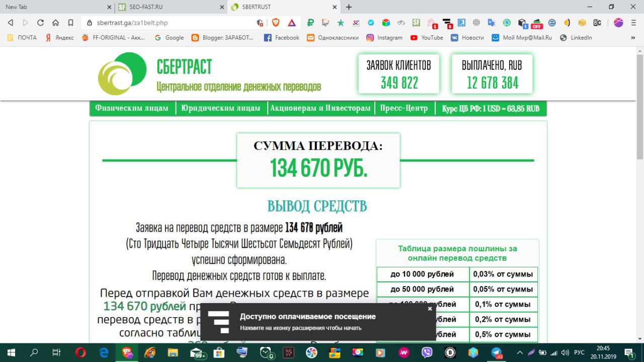Screen dimensions: 644x362
Task: Open Microsoft Edge from the taskbar
Action: point(104,353)
